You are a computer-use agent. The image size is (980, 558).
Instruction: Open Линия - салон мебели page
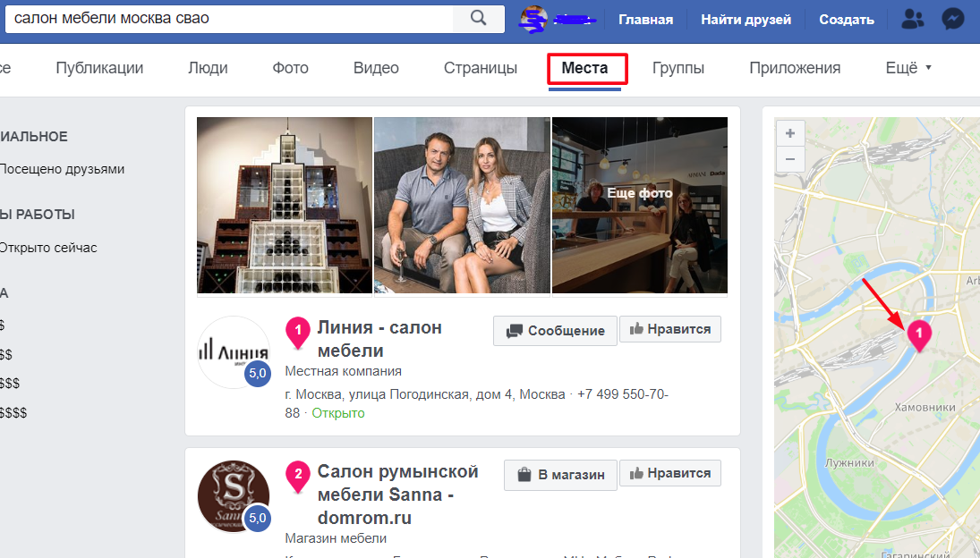tap(379, 339)
